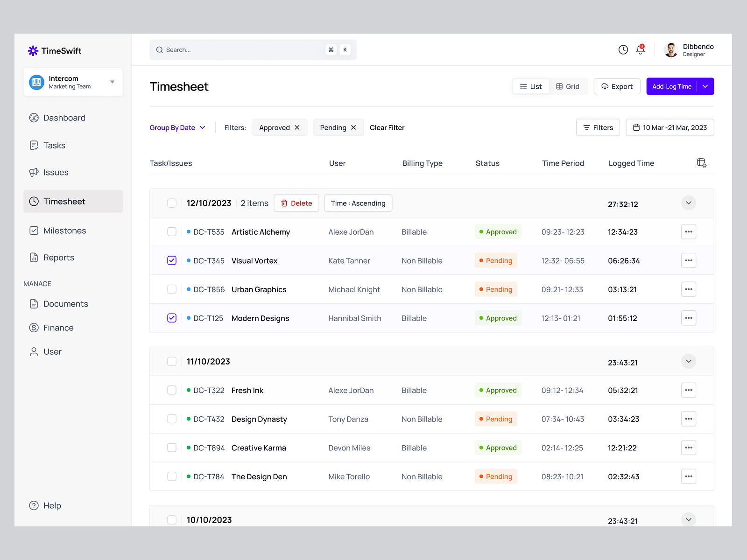Click the history clock icon near notifications
This screenshot has height=560, width=747.
[623, 49]
